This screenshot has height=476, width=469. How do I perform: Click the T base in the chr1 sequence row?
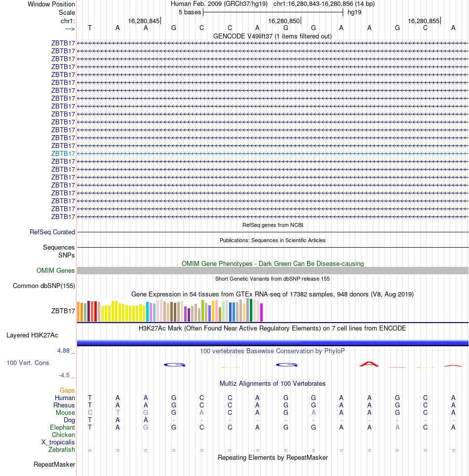click(x=90, y=28)
